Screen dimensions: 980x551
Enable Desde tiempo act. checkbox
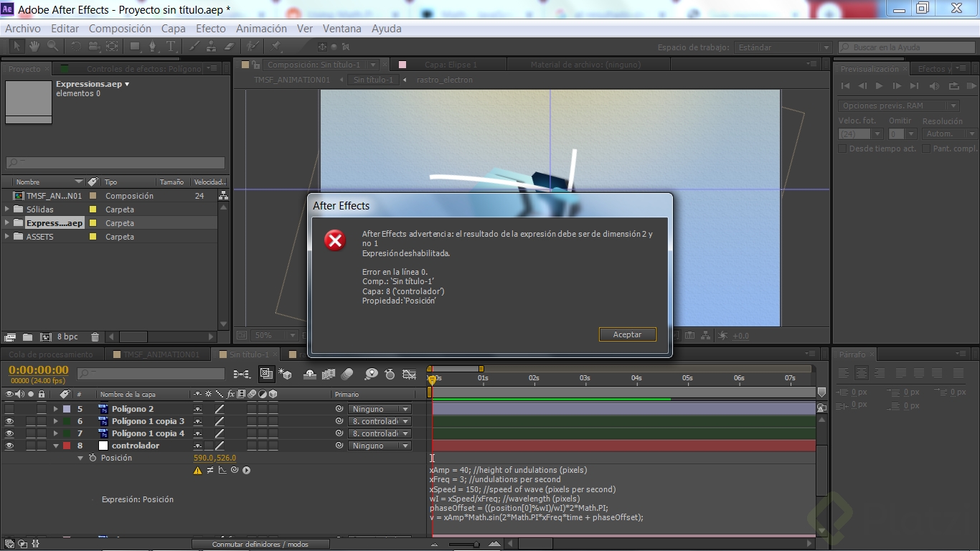(843, 149)
